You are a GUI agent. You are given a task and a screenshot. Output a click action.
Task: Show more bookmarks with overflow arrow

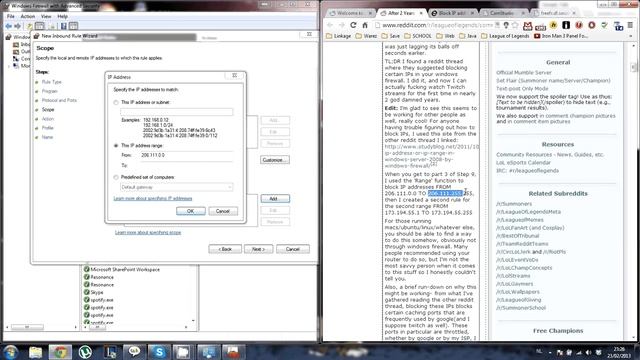point(631,36)
